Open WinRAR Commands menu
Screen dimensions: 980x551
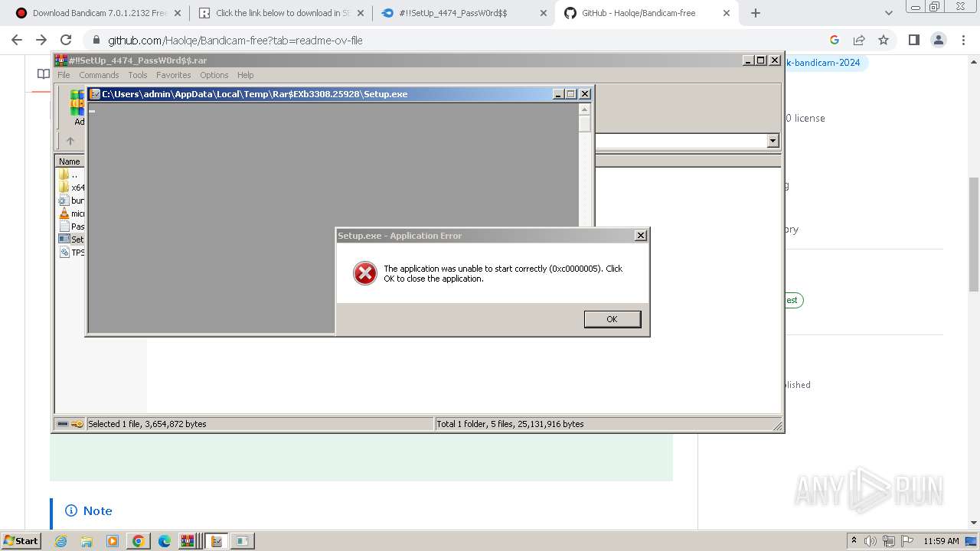point(99,75)
